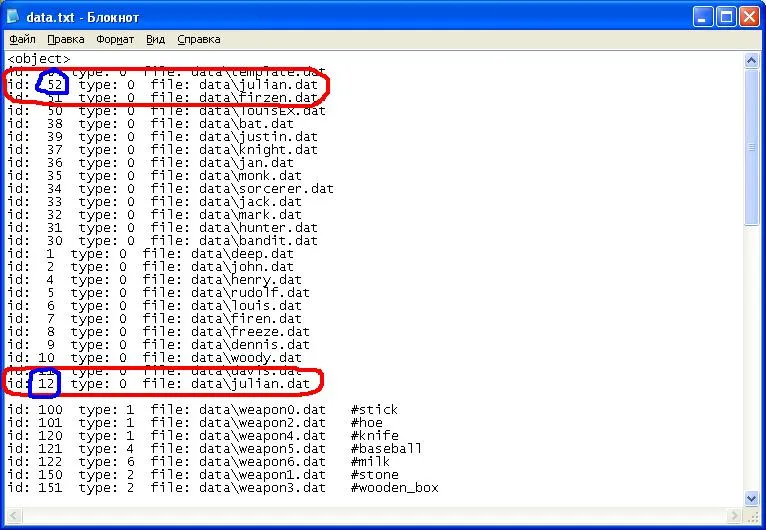This screenshot has height=530, width=766.
Task: Click data\jack.dat text
Action: pos(250,202)
